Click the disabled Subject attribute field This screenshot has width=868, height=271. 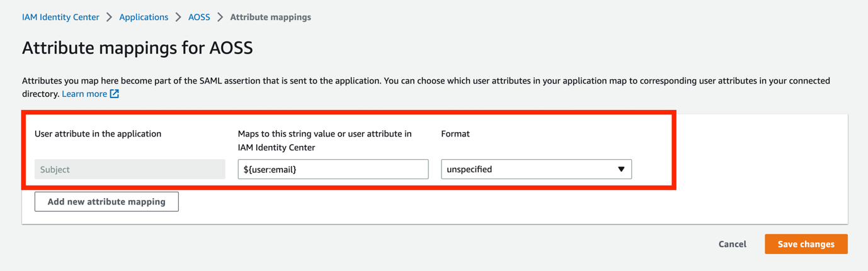coord(130,169)
